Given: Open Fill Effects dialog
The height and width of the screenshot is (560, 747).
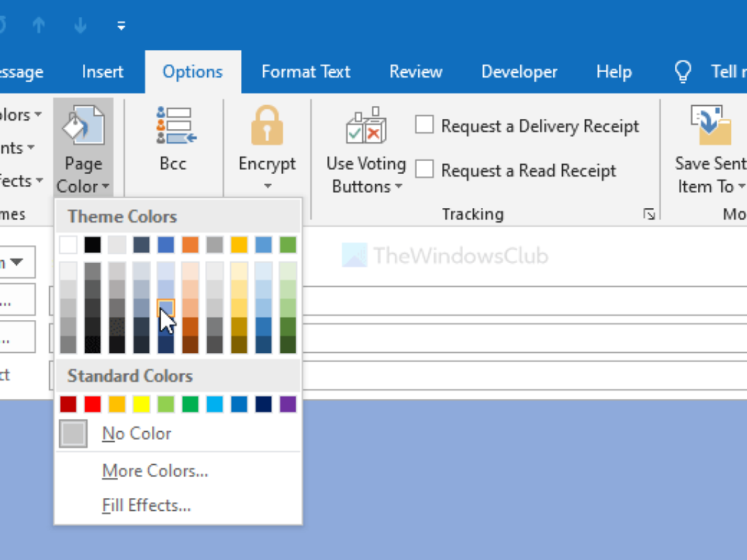Looking at the screenshot, I should click(146, 505).
